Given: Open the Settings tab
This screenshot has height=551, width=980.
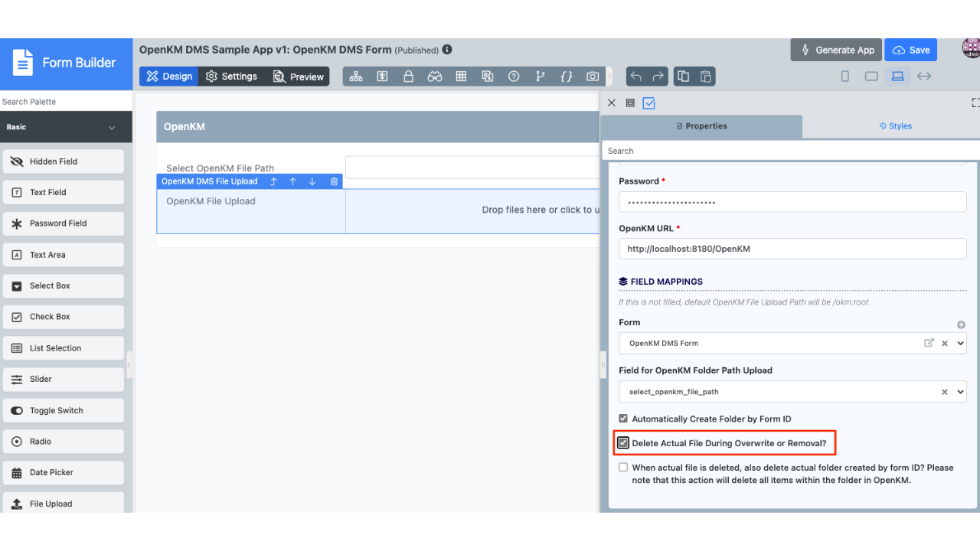Looking at the screenshot, I should 231,77.
